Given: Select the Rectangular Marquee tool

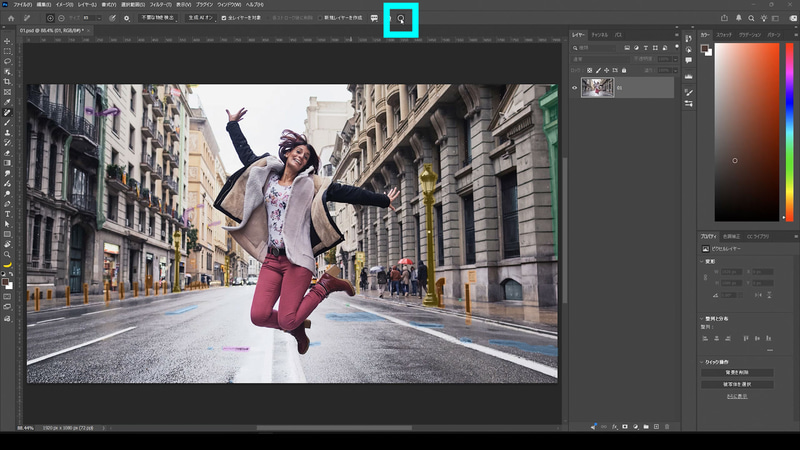Looking at the screenshot, I should coord(7,52).
